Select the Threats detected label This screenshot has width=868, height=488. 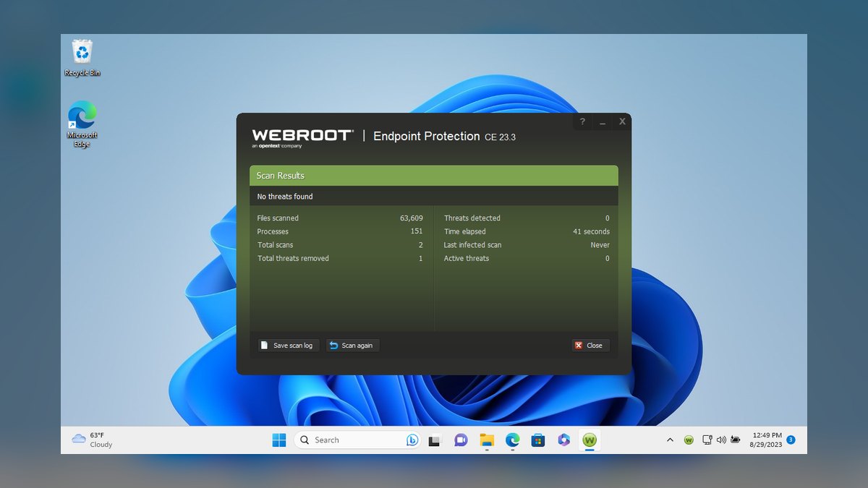(x=472, y=218)
